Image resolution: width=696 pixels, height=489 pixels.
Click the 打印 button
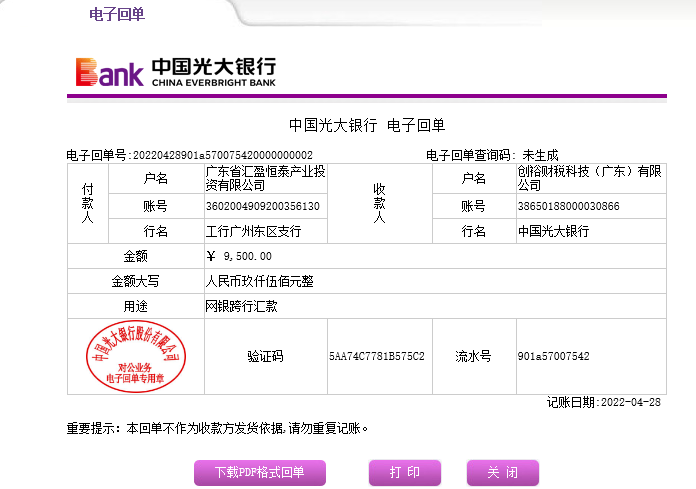(x=404, y=472)
